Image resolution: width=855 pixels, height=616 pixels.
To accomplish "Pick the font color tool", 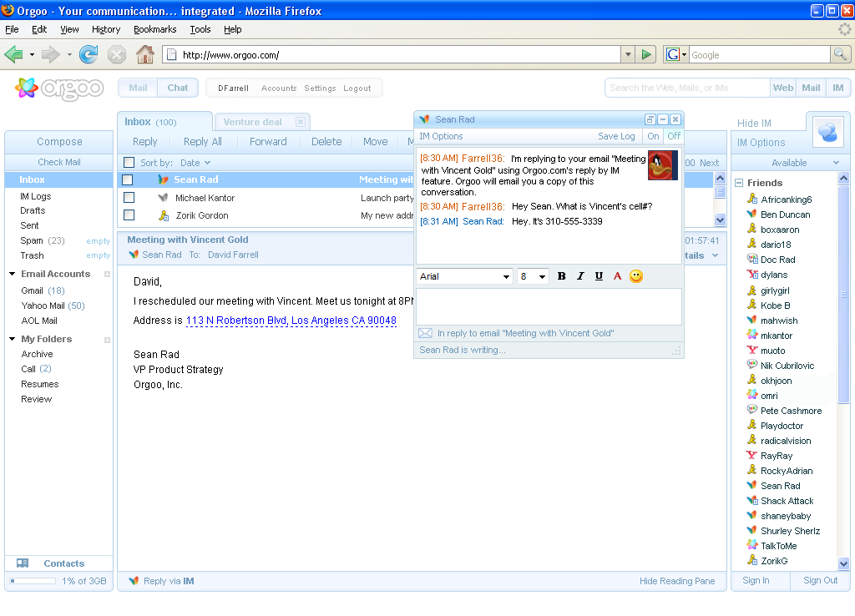I will pyautogui.click(x=618, y=276).
